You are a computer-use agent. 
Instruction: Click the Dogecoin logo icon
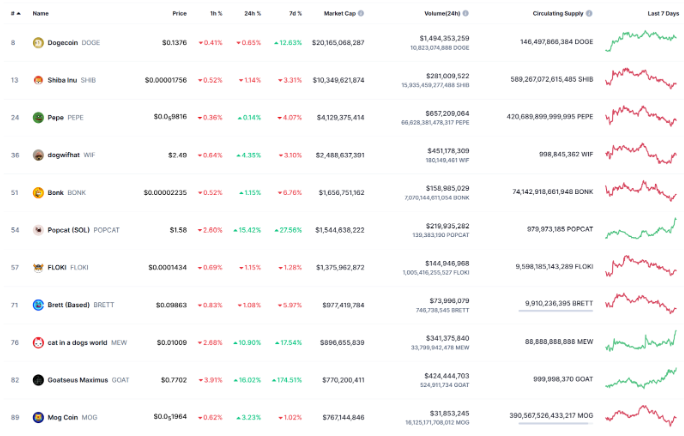[x=38, y=43]
